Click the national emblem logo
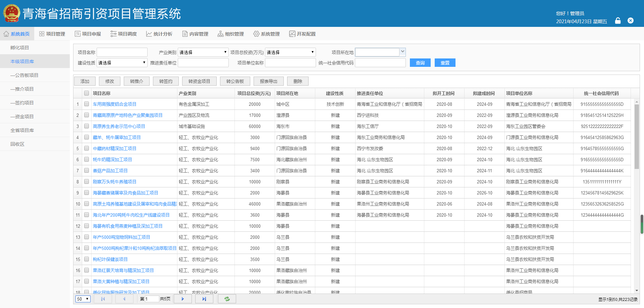The image size is (644, 308). pyautogui.click(x=12, y=13)
